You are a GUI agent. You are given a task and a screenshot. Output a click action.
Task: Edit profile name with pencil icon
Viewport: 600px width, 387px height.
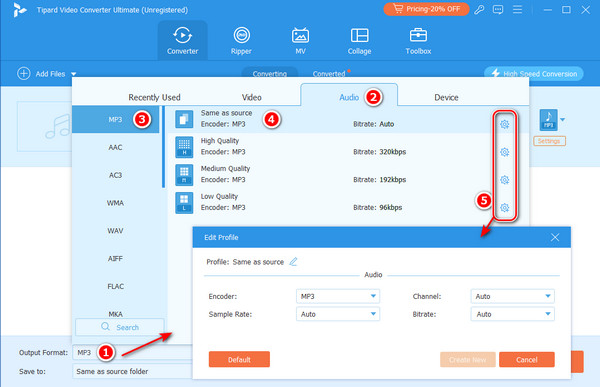coord(293,262)
